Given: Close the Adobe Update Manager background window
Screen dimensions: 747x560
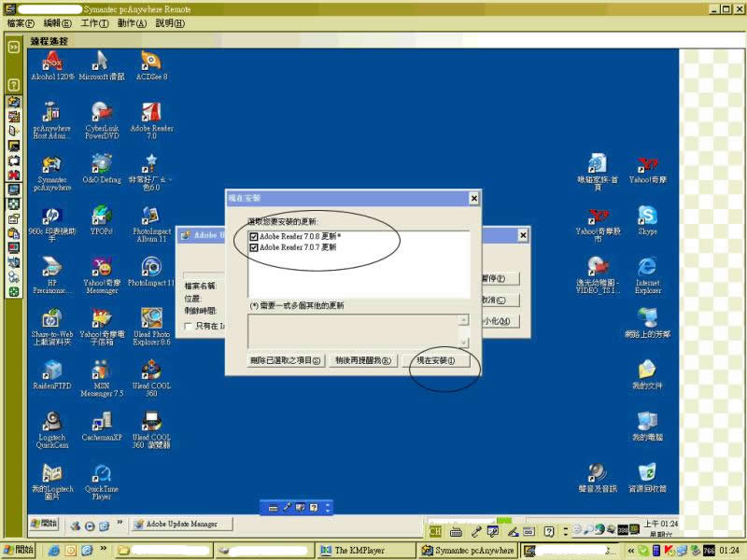Looking at the screenshot, I should pyautogui.click(x=523, y=235).
